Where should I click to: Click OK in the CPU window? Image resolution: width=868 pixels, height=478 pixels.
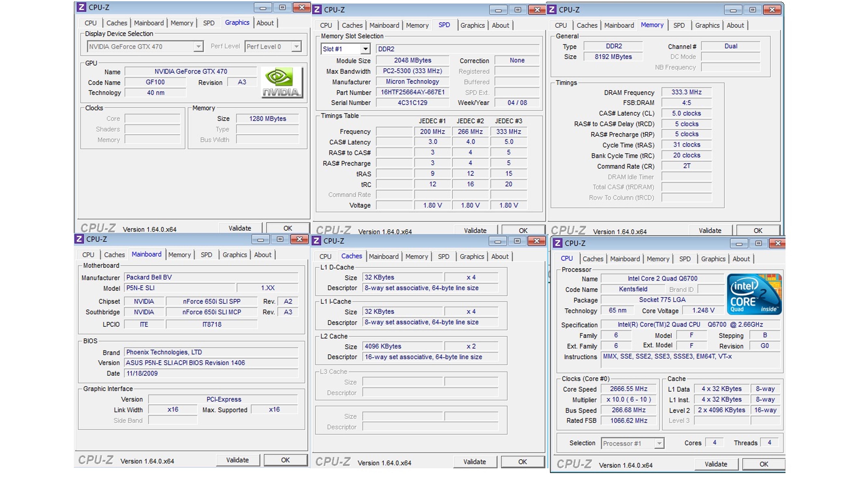pyautogui.click(x=763, y=464)
